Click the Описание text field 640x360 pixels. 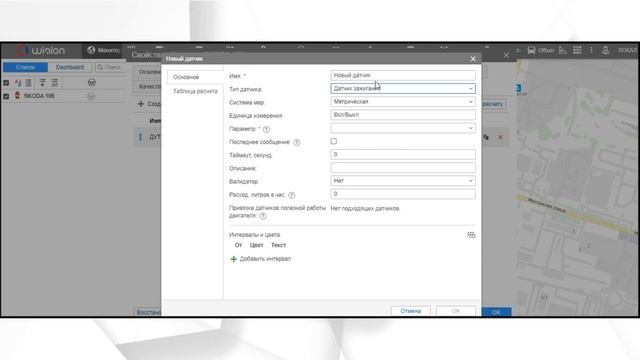402,167
